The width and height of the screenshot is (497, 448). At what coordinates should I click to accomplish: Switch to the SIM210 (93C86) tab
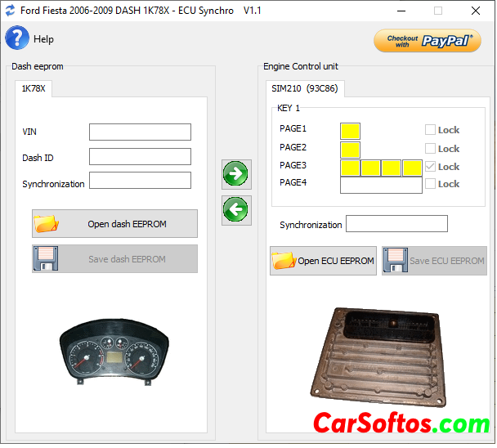coord(305,88)
